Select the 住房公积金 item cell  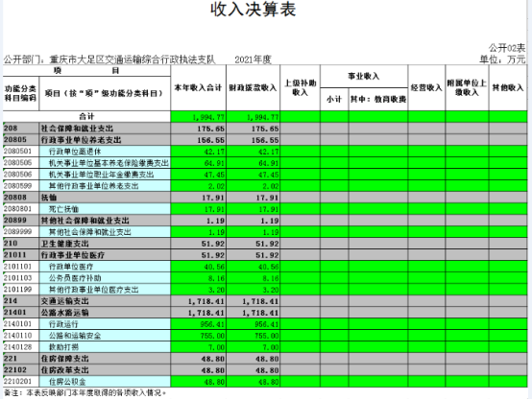[105, 382]
